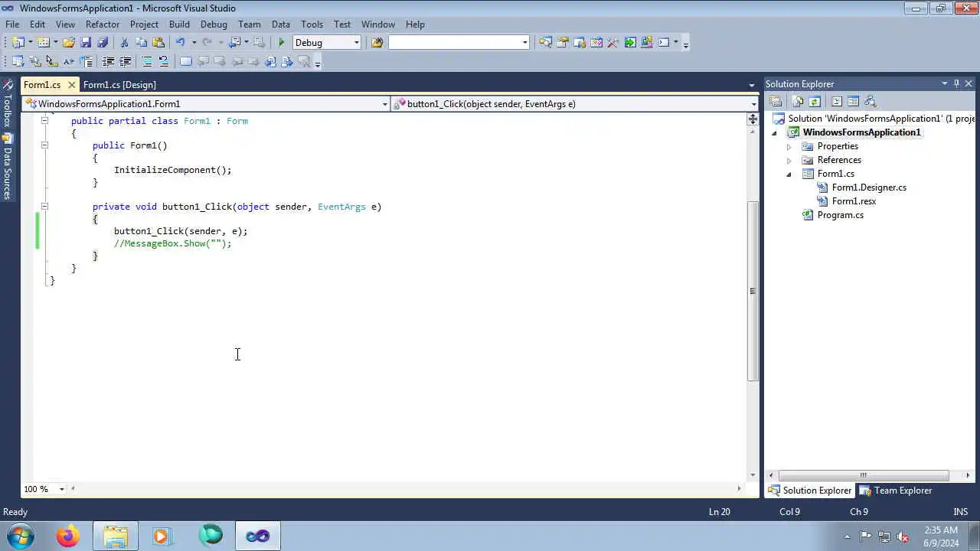Click the editor horizontal scrollbar track
The height and width of the screenshot is (551, 980).
(x=406, y=489)
